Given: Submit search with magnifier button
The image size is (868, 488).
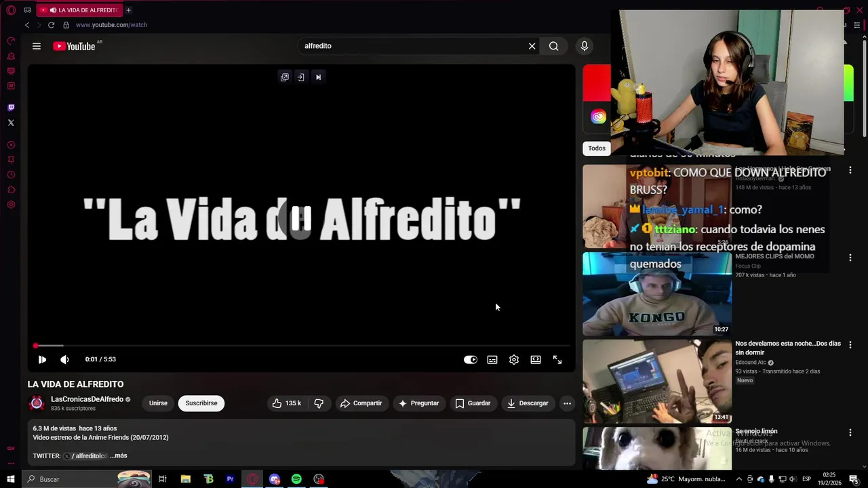Looking at the screenshot, I should coord(553,46).
